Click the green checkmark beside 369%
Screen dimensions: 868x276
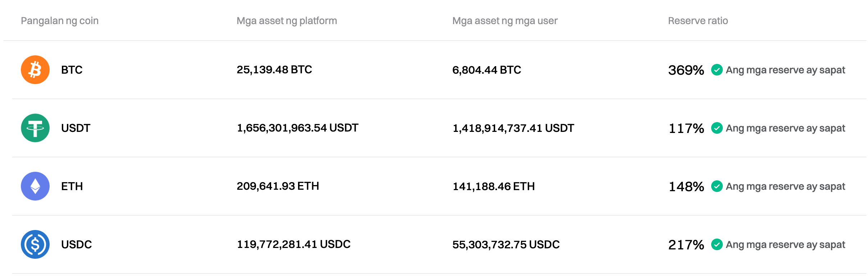tap(717, 70)
